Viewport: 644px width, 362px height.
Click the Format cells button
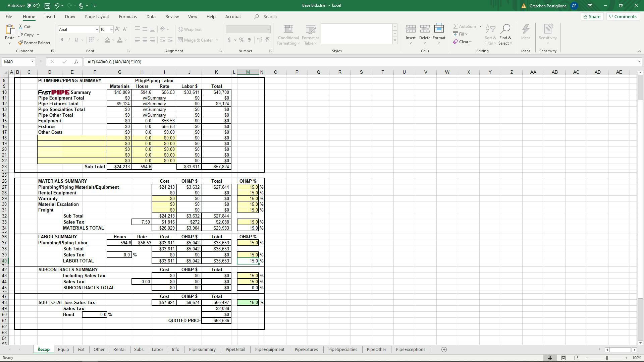tap(439, 35)
